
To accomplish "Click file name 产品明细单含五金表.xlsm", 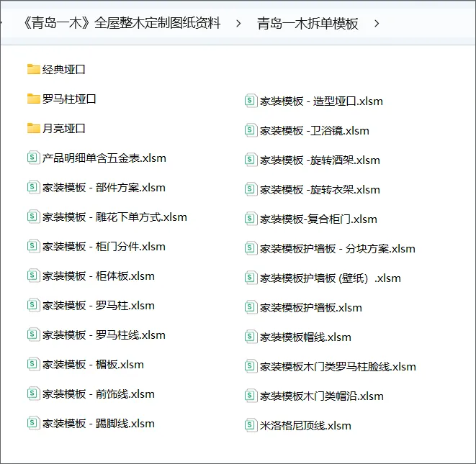I will [x=104, y=158].
